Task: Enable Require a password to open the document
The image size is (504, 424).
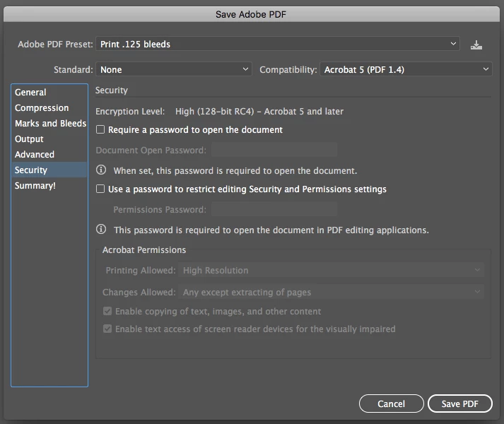Action: point(100,129)
